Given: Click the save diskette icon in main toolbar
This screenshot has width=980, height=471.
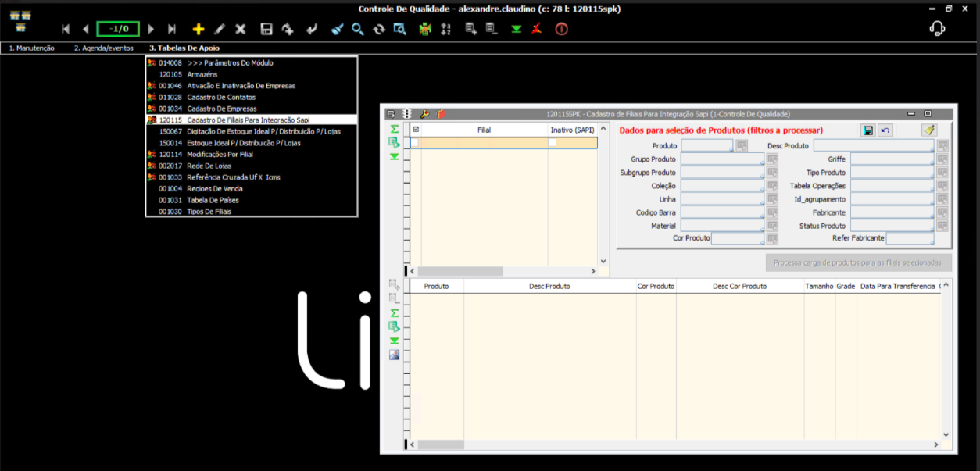Looking at the screenshot, I should (x=266, y=29).
